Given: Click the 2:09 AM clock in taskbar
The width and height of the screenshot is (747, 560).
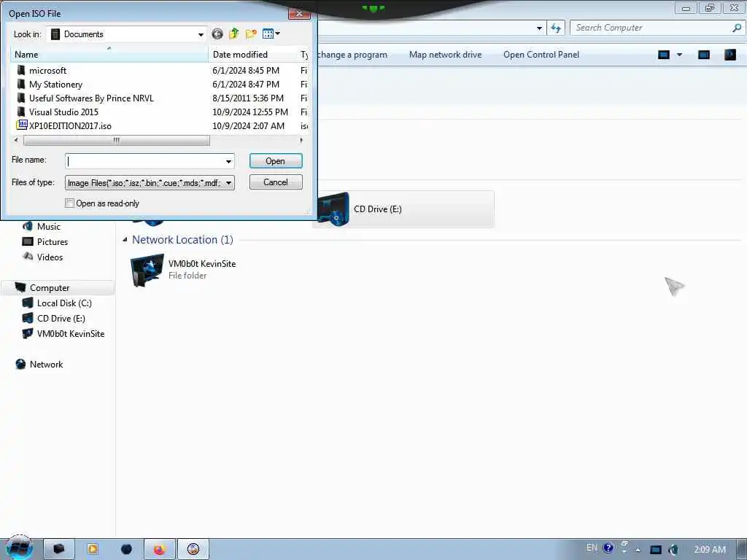Looking at the screenshot, I should click(x=710, y=550).
